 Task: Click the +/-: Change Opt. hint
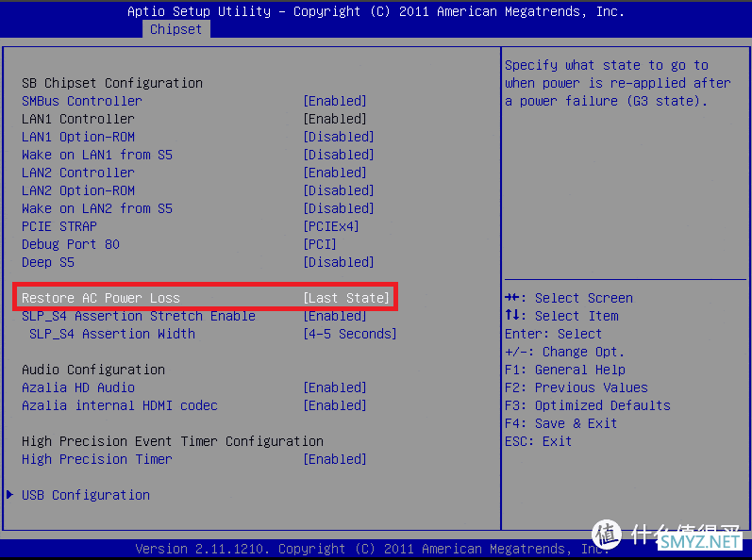[564, 352]
